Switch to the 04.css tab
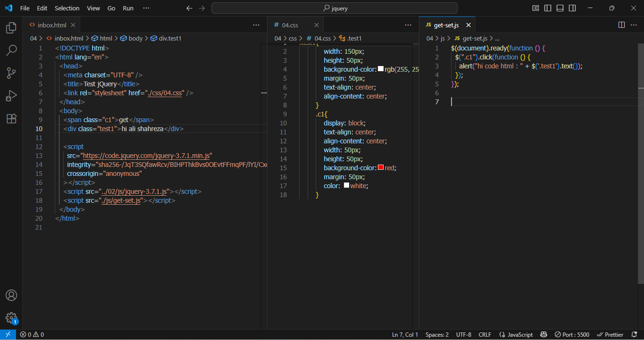Image resolution: width=644 pixels, height=340 pixels. point(296,25)
